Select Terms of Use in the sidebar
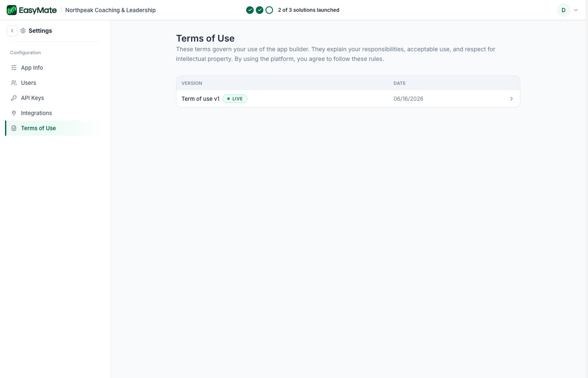 point(53,128)
